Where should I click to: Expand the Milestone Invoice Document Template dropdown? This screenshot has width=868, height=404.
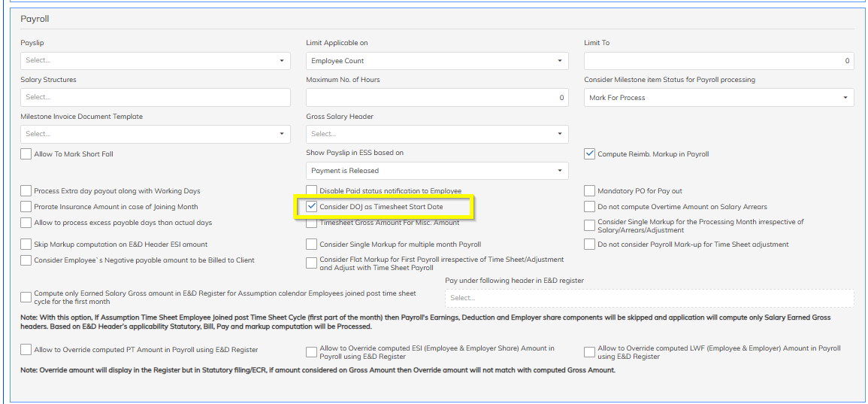pos(155,134)
